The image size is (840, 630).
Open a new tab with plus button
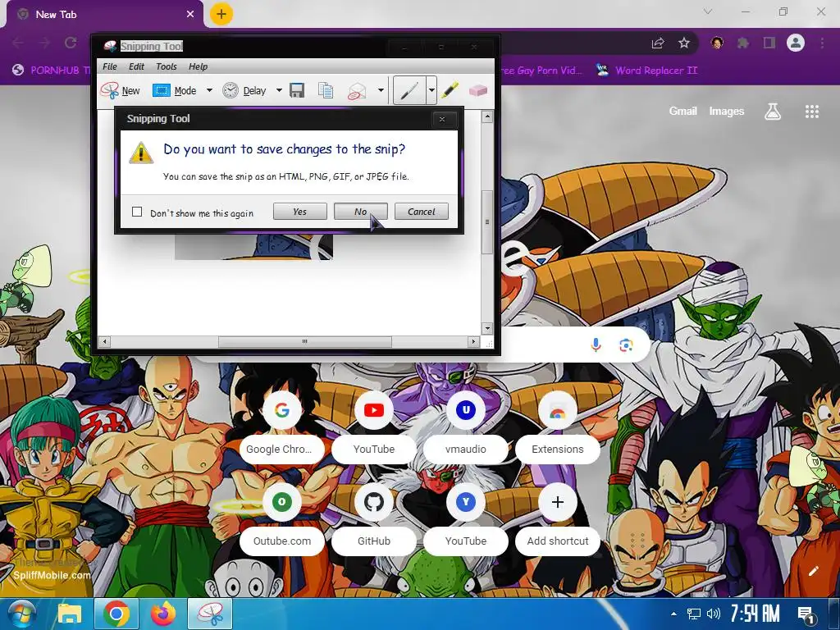click(221, 14)
